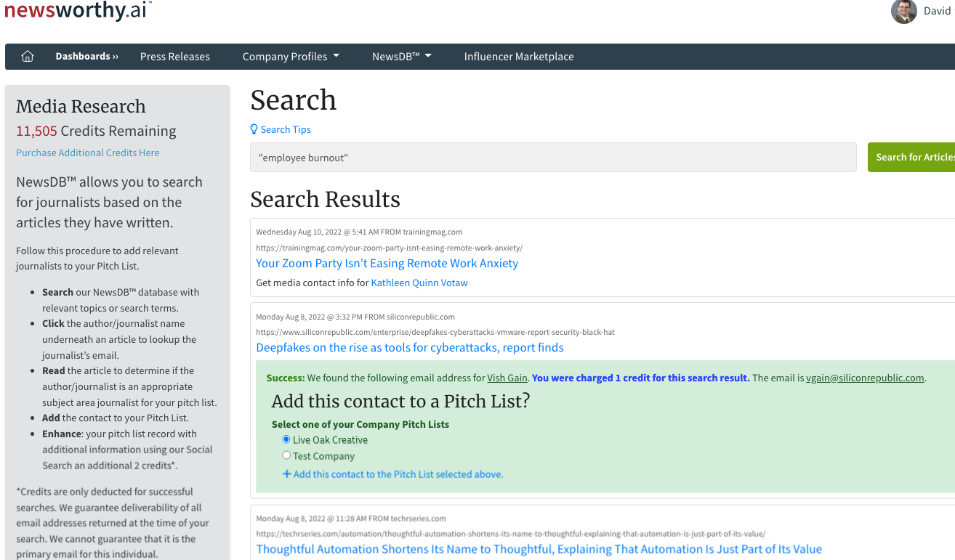Select the Live Oak Creative pitch list
The width and height of the screenshot is (955, 560).
click(x=286, y=439)
